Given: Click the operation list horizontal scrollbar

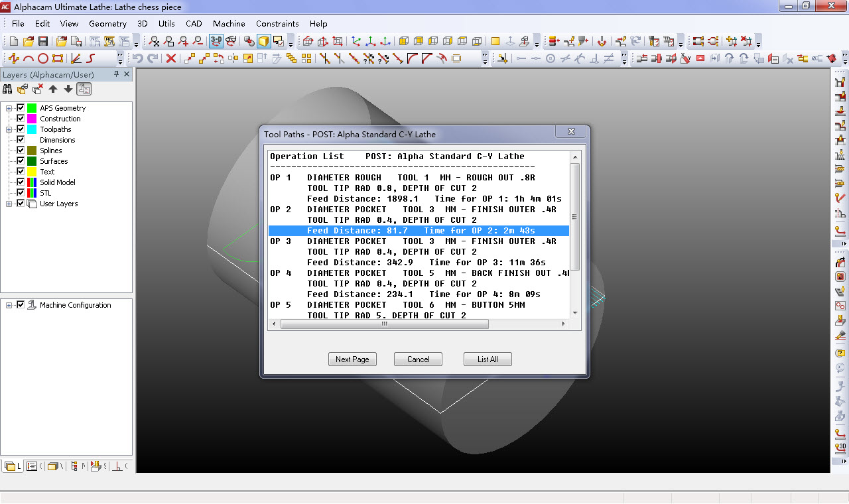Looking at the screenshot, I should pos(419,324).
